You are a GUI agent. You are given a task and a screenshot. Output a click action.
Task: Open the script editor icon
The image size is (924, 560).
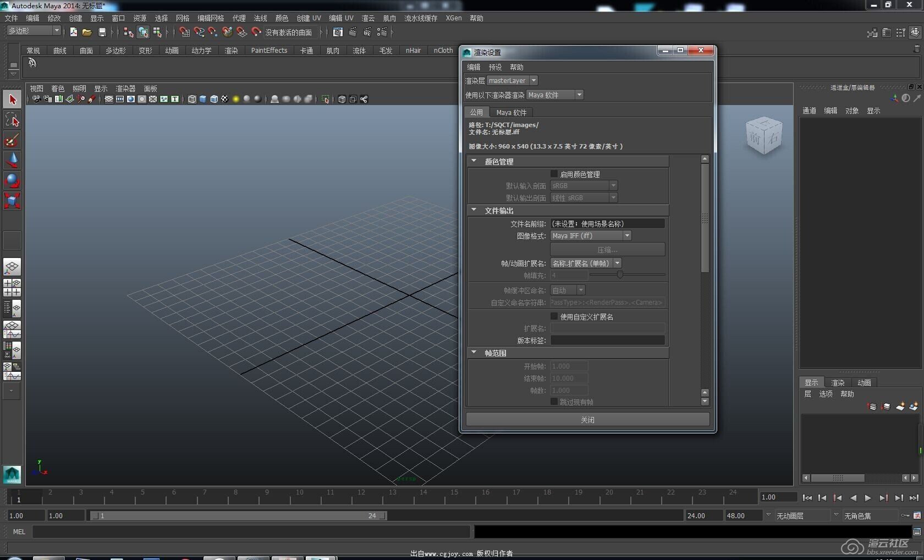pyautogui.click(x=917, y=532)
